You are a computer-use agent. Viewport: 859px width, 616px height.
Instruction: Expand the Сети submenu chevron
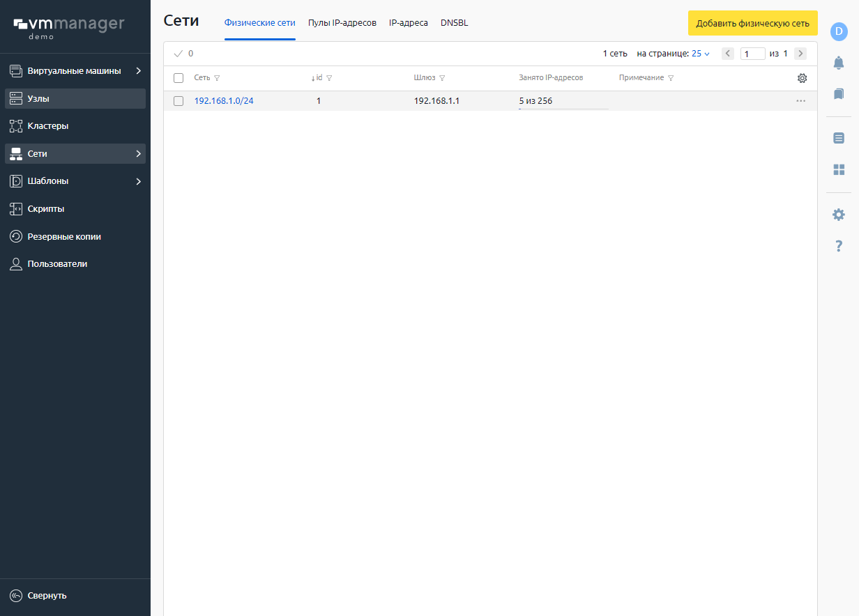[x=138, y=154]
